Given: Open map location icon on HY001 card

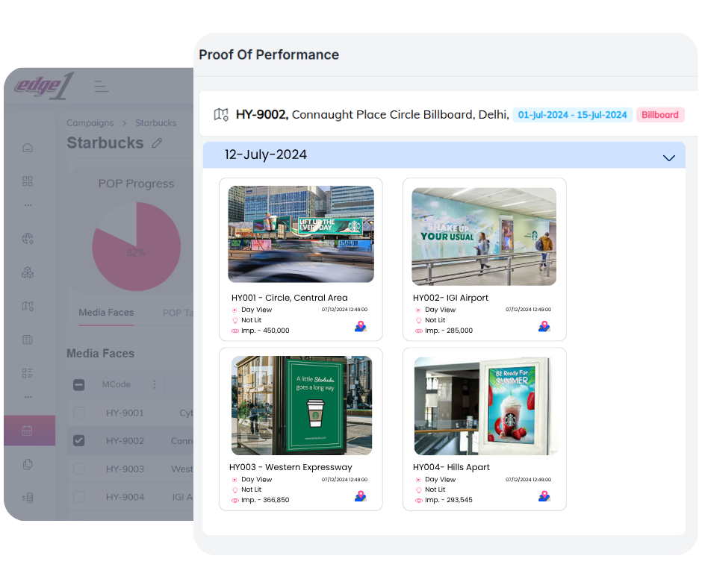Looking at the screenshot, I should click(361, 327).
